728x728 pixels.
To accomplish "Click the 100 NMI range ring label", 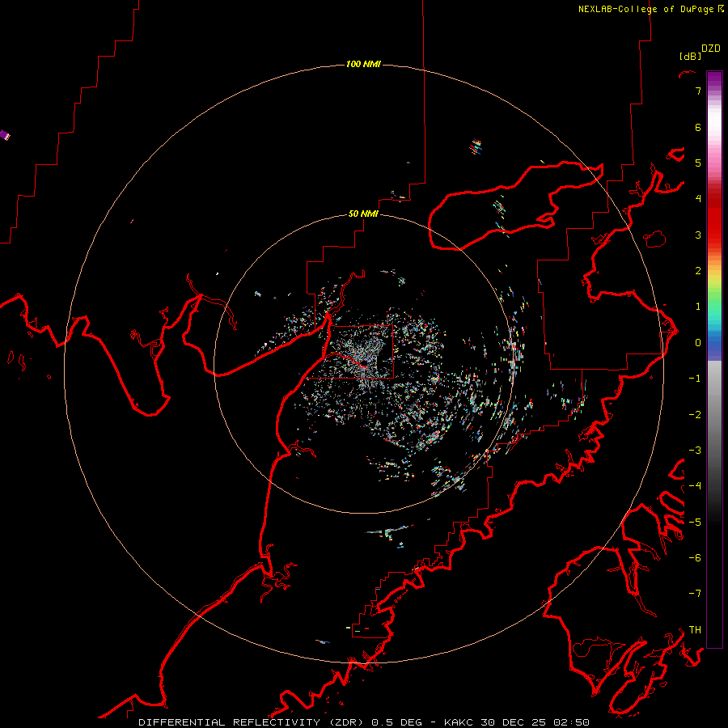I will (x=363, y=64).
